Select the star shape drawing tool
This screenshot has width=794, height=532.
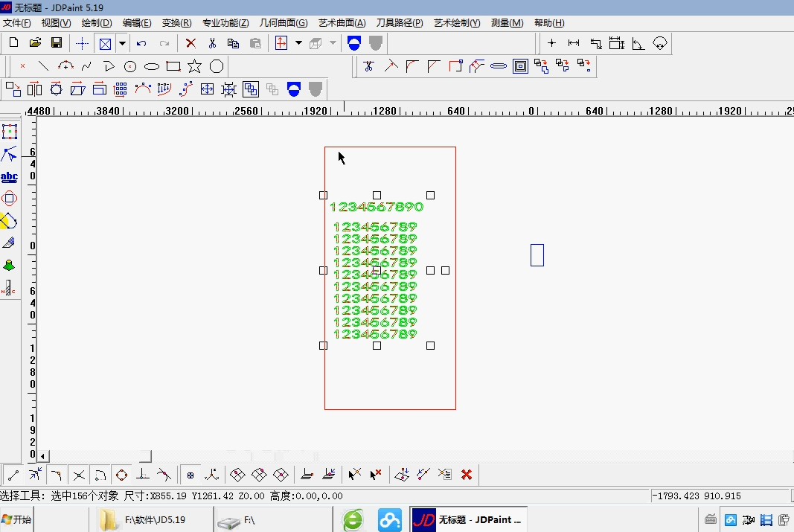pyautogui.click(x=194, y=66)
